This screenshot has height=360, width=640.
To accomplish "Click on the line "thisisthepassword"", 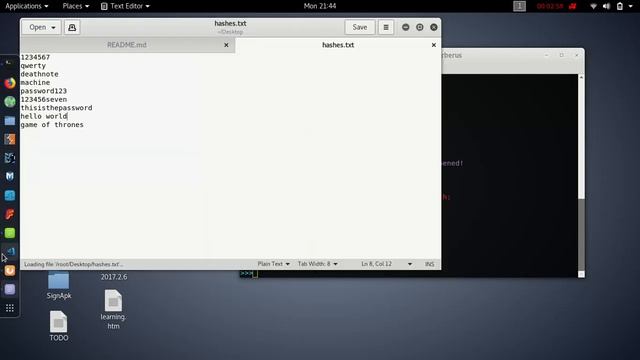I will 56,108.
